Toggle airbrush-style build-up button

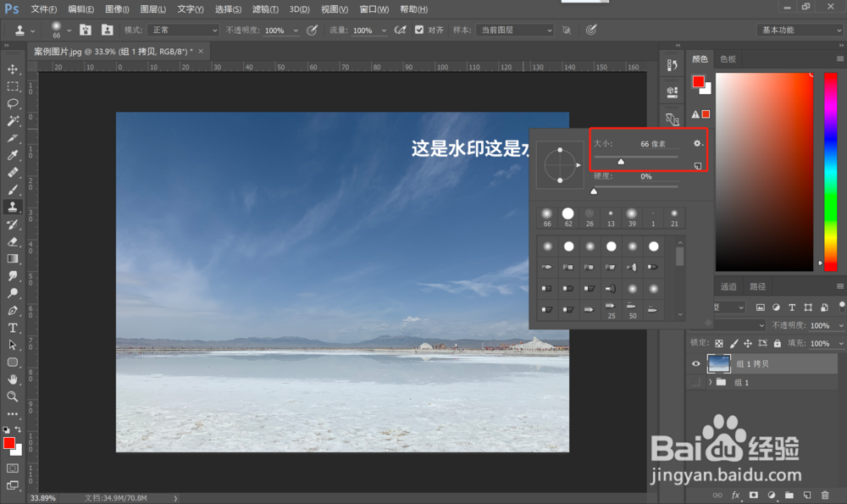401,30
